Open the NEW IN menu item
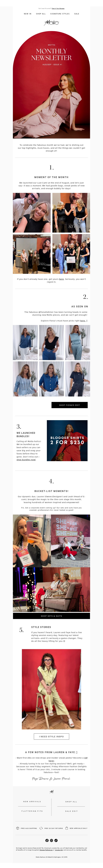 [28, 14]
